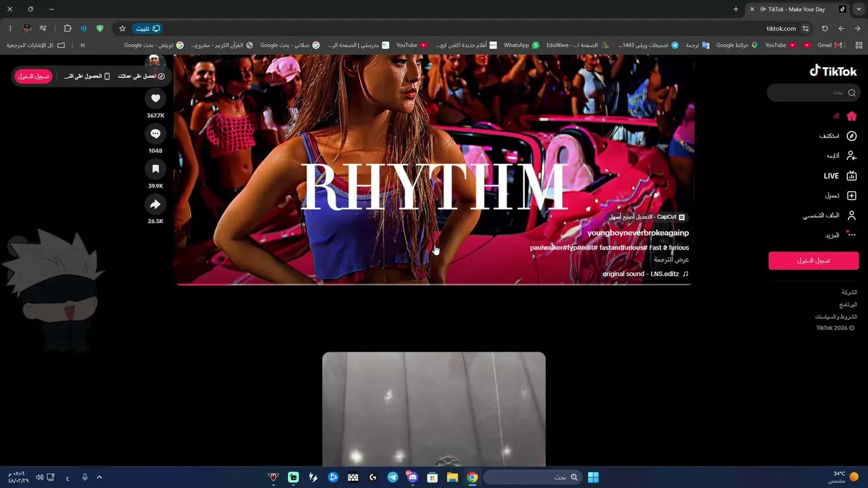Open the Chrome media controls icon

click(x=43, y=28)
